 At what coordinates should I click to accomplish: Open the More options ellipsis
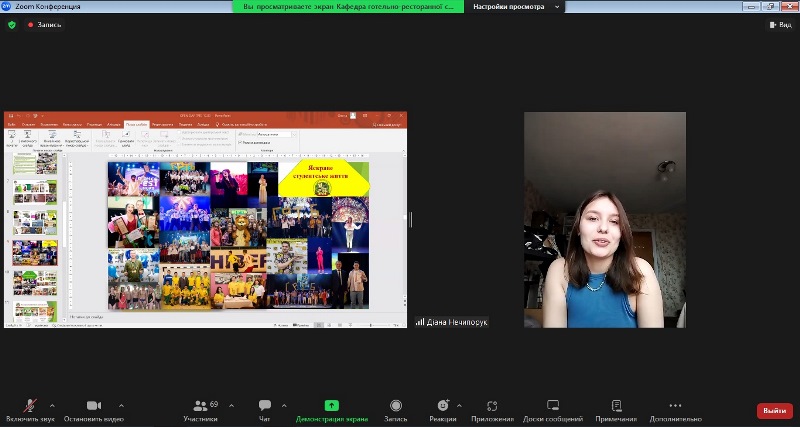click(x=675, y=405)
